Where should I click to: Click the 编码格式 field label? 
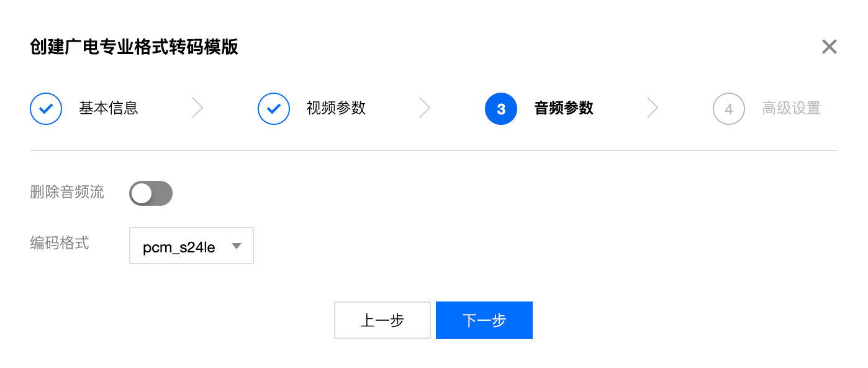pyautogui.click(x=60, y=243)
